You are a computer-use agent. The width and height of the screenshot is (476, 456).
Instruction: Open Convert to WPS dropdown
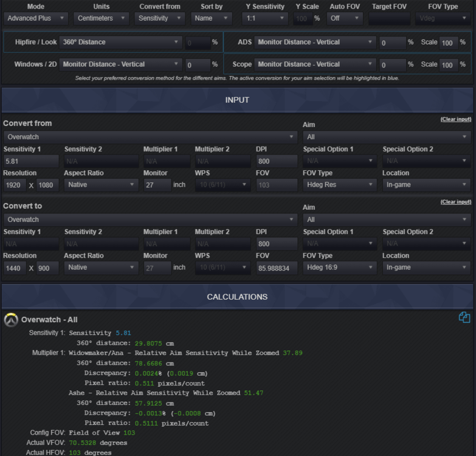coord(223,268)
